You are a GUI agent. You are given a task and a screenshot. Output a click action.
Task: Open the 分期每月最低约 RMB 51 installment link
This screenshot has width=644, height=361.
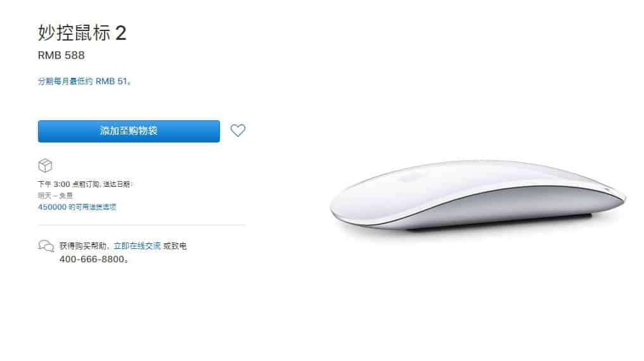point(84,81)
